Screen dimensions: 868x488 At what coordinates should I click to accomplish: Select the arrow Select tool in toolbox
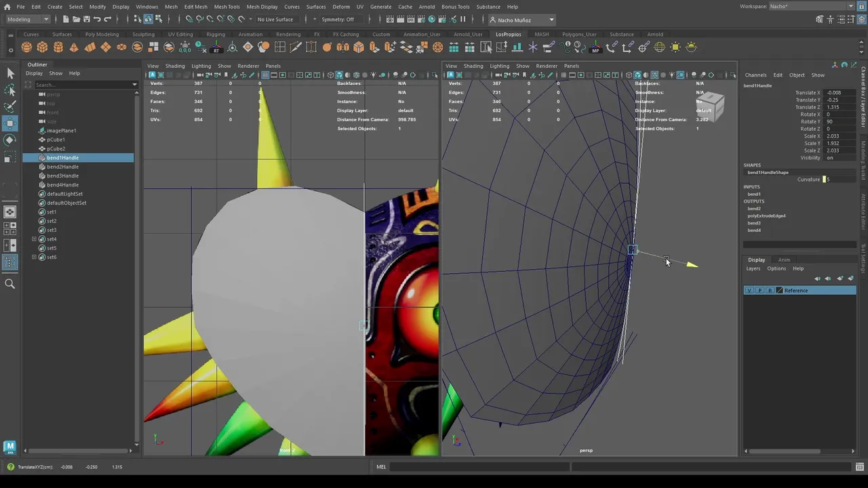10,73
